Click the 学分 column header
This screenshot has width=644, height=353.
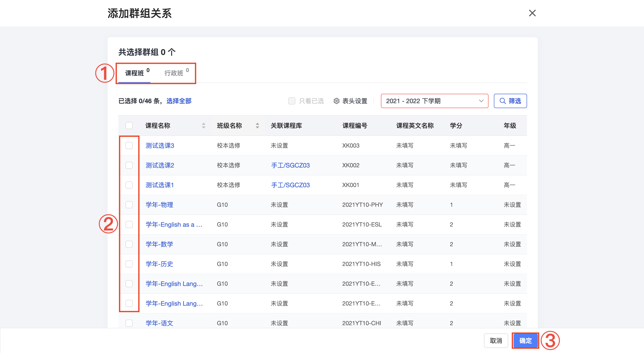click(x=456, y=126)
